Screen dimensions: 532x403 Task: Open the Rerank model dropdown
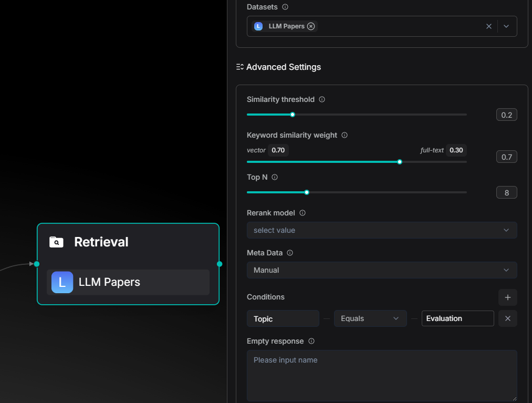382,230
